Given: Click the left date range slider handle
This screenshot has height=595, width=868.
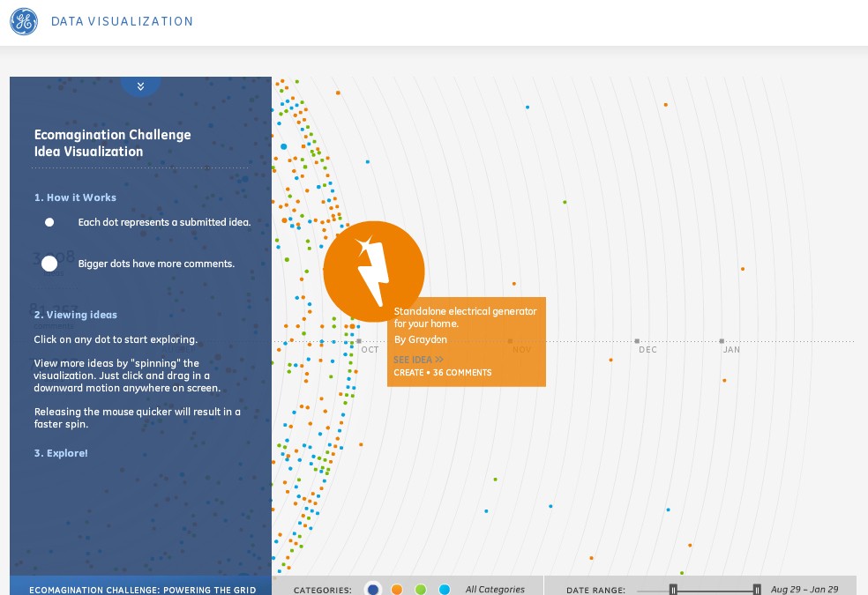Looking at the screenshot, I should point(673,590).
